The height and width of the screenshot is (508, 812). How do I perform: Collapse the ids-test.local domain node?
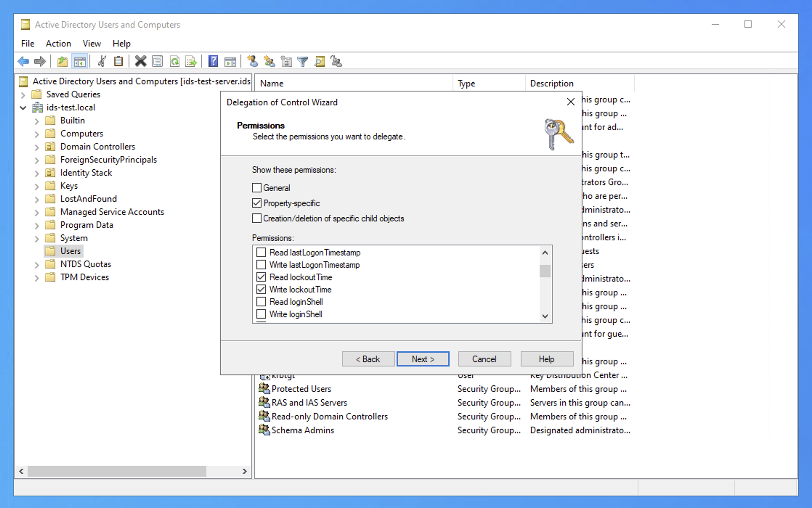[x=23, y=108]
